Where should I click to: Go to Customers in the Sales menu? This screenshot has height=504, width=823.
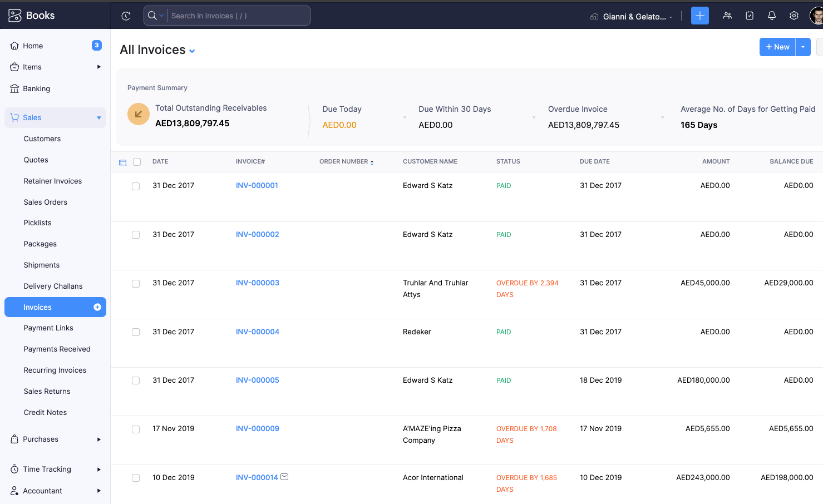pyautogui.click(x=42, y=139)
